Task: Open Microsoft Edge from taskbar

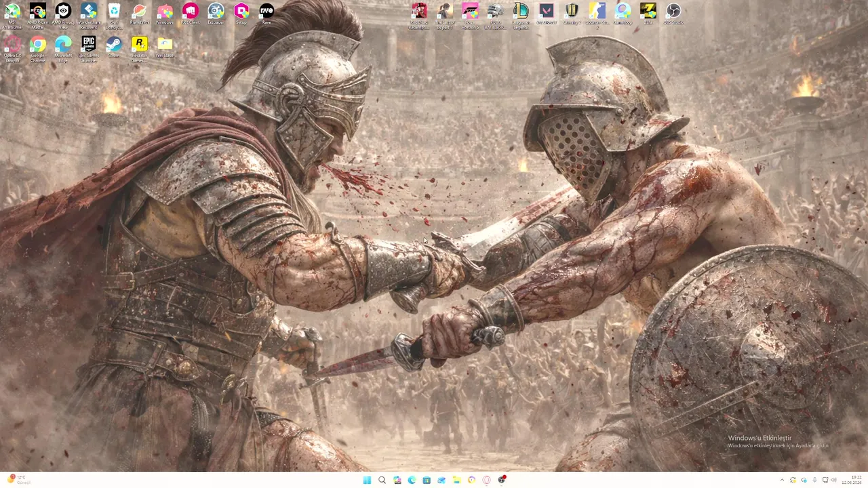Action: click(x=412, y=480)
